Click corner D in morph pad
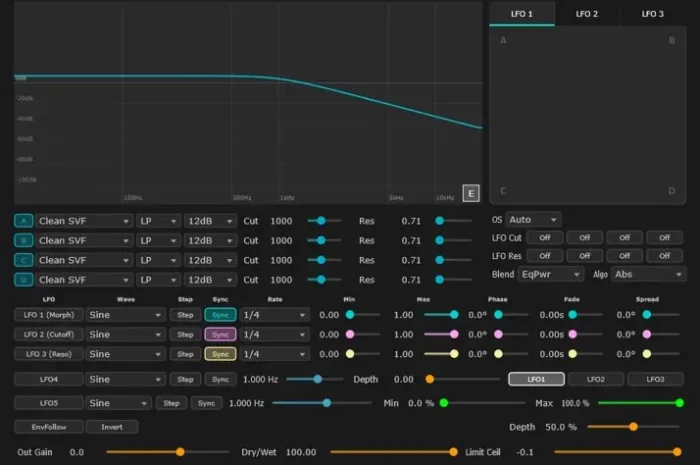700x465 pixels. pos(671,191)
